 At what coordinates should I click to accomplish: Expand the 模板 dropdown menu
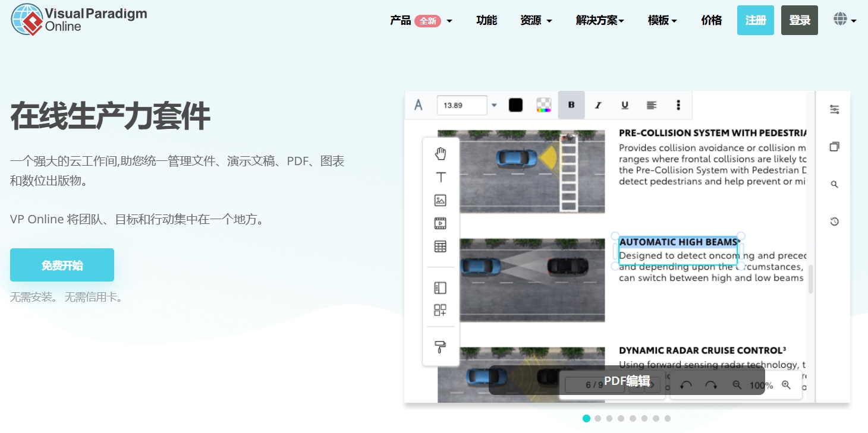[x=662, y=20]
